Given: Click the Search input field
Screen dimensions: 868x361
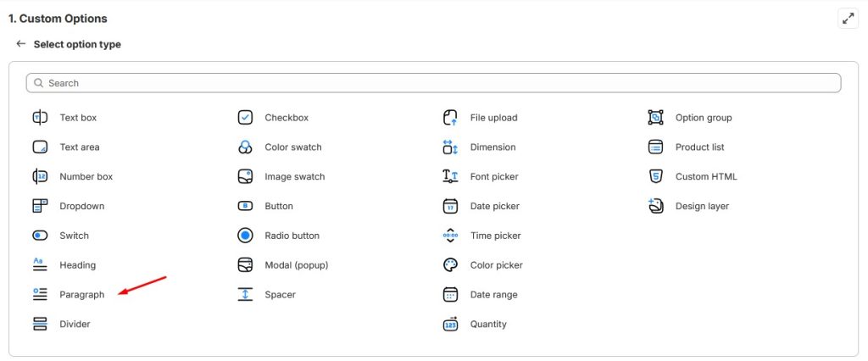Looking at the screenshot, I should [433, 83].
